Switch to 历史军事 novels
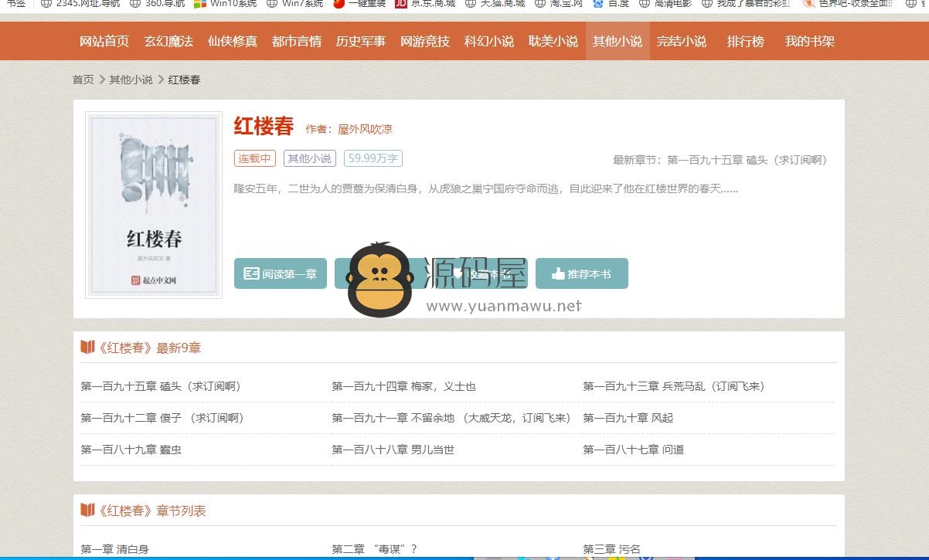 pyautogui.click(x=361, y=41)
